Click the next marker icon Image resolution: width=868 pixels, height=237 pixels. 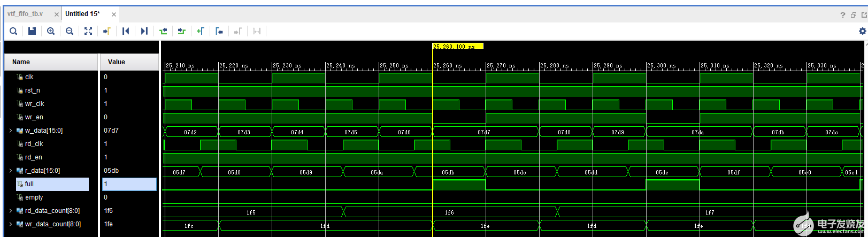click(238, 31)
